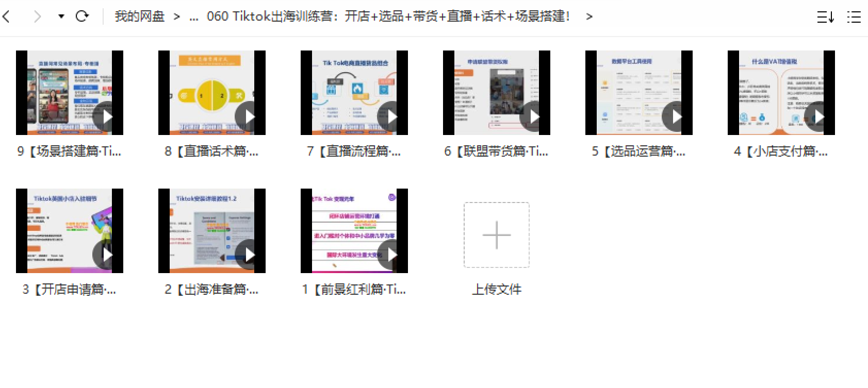
Task: Select file name 6【联盟带货篇·Ti...
Action: (x=497, y=151)
